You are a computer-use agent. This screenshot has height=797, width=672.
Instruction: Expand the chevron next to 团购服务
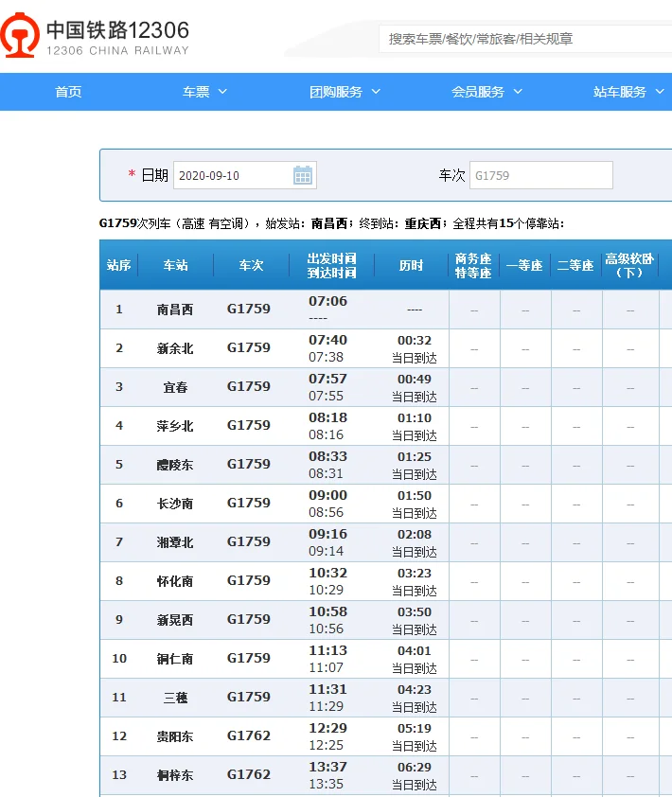coord(376,92)
